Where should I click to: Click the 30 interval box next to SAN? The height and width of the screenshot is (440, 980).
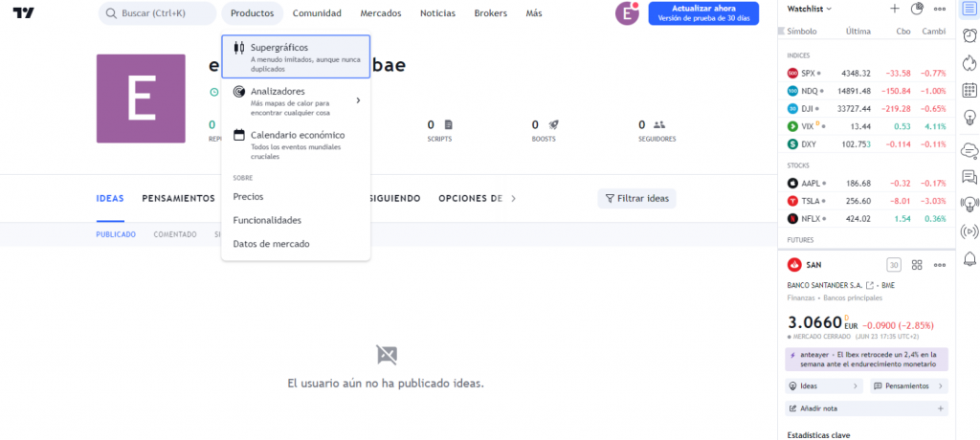click(x=895, y=265)
